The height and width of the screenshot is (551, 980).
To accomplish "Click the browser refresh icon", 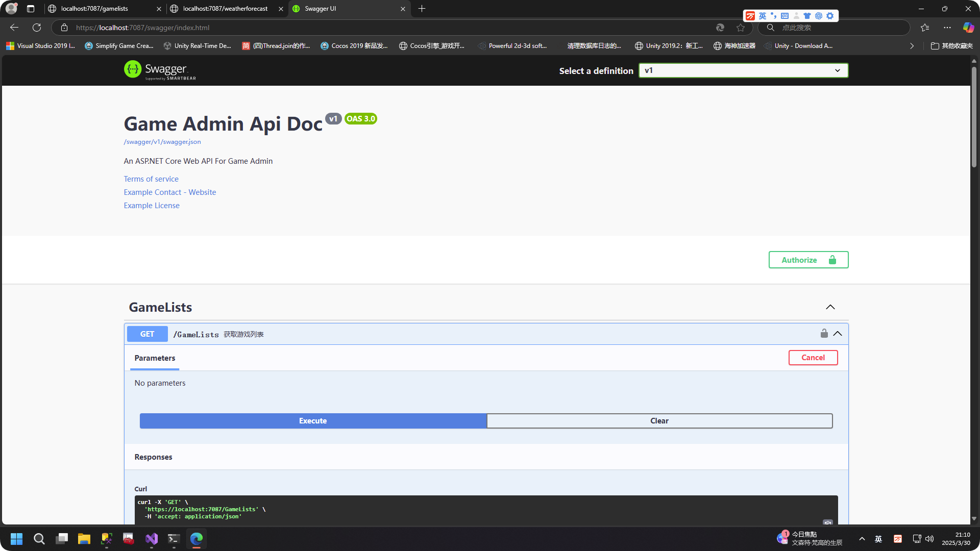I will click(37, 28).
